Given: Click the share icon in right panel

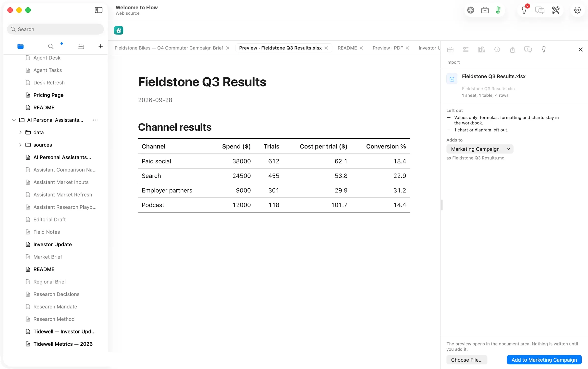Looking at the screenshot, I should point(513,49).
